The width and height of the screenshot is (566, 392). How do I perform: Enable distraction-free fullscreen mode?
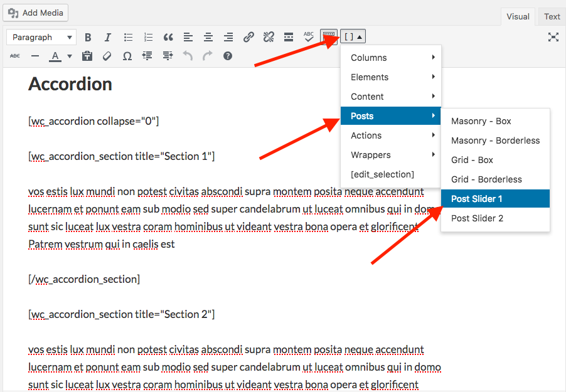coord(553,37)
